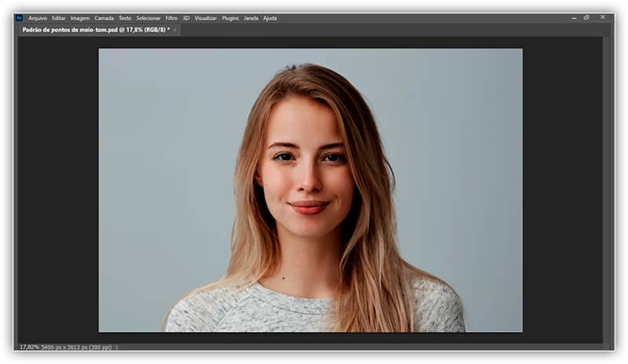The image size is (628, 364).
Task: Open the Camada menu
Action: [x=104, y=18]
